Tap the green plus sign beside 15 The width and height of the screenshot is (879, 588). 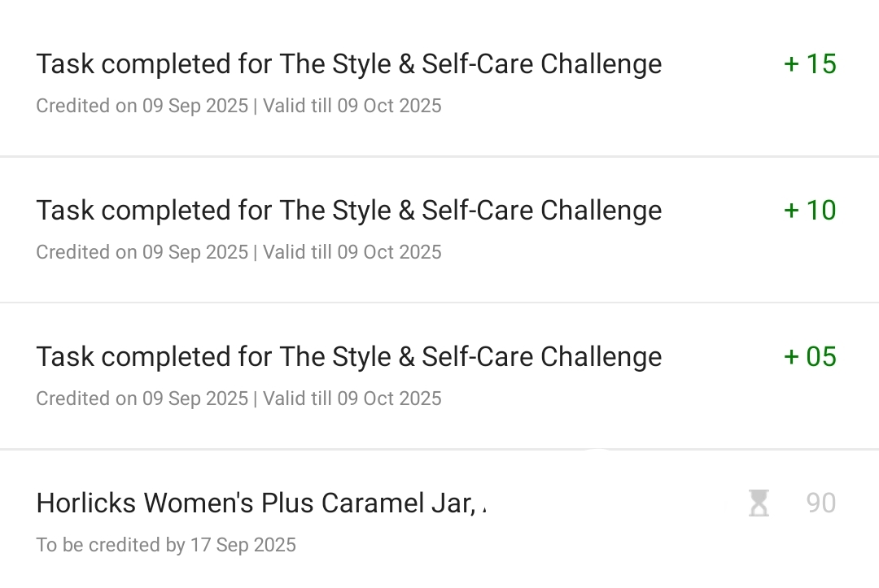(791, 64)
